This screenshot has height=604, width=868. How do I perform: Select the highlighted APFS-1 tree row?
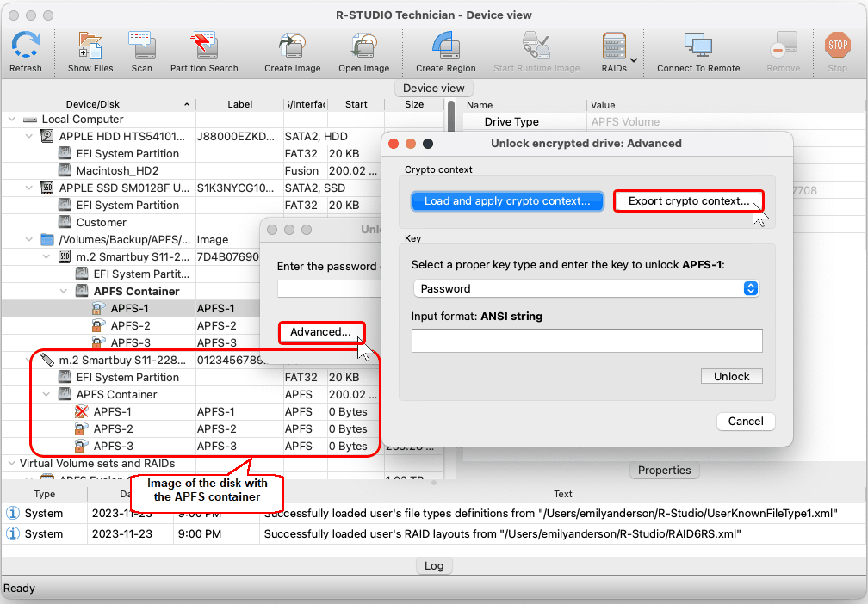[x=131, y=308]
